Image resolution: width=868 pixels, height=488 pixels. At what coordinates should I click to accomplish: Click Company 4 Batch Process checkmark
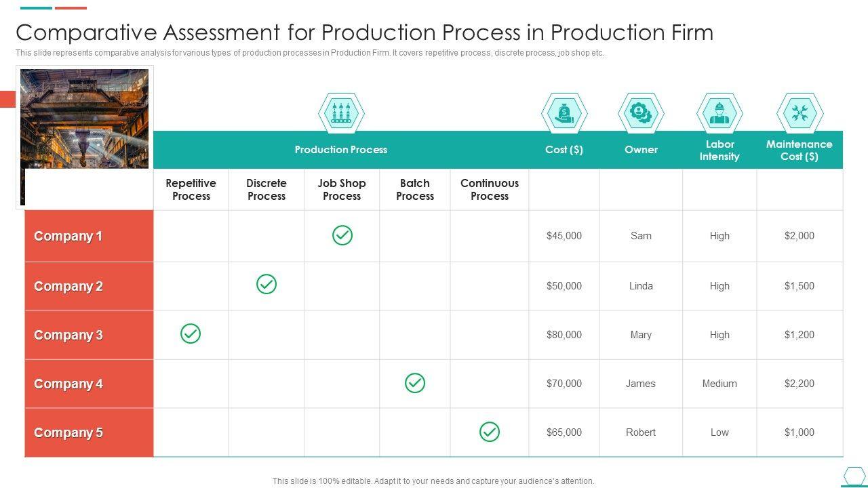point(415,383)
